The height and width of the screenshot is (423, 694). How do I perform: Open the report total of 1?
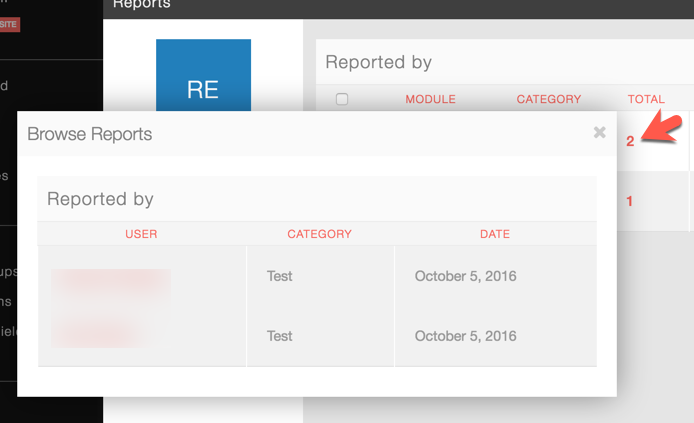pos(629,201)
